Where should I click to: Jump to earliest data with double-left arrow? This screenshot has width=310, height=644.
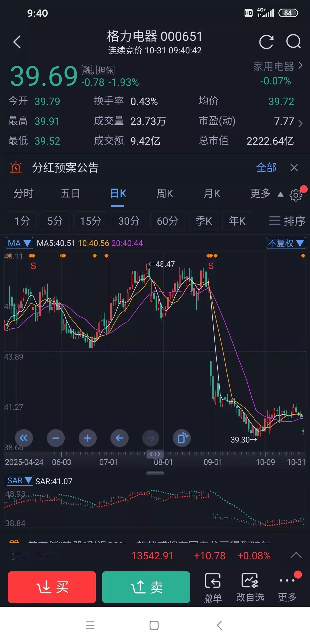click(24, 438)
